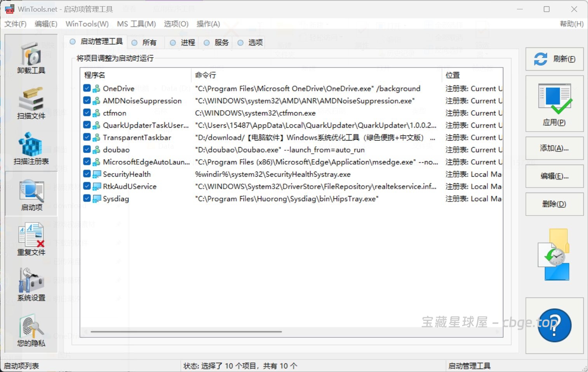Toggle the ctfmon startup checkbox
This screenshot has width=588, height=372.
pos(87,113)
